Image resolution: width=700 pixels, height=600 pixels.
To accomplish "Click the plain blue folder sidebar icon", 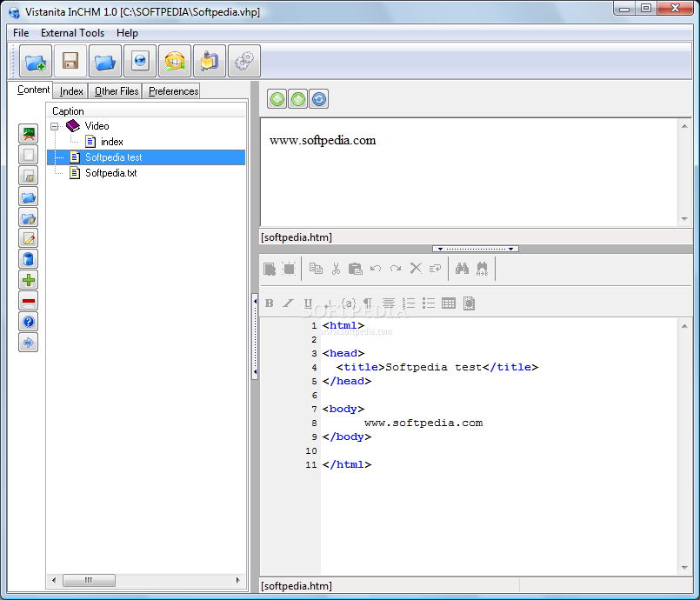I will (x=28, y=197).
